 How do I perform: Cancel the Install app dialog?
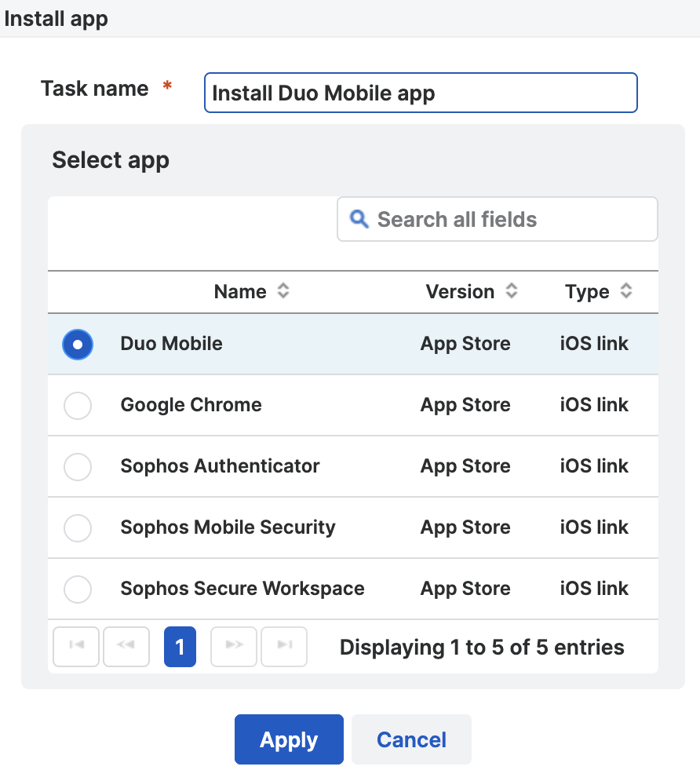tap(410, 739)
